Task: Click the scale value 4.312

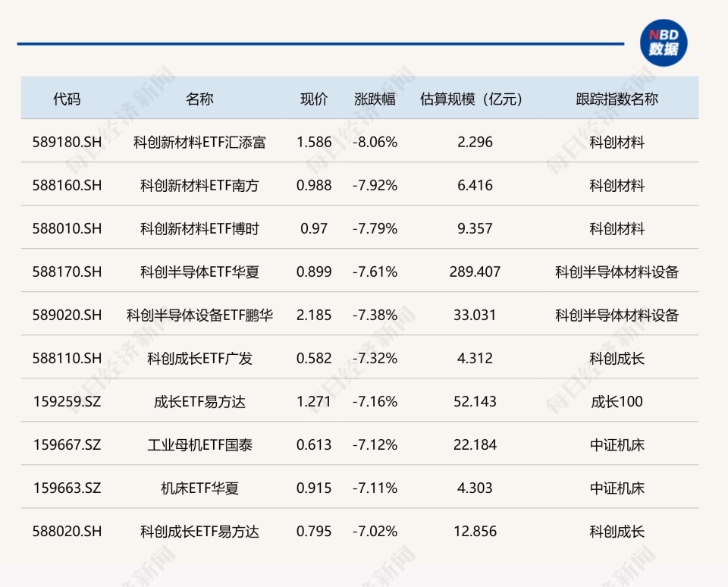Action: [x=475, y=358]
